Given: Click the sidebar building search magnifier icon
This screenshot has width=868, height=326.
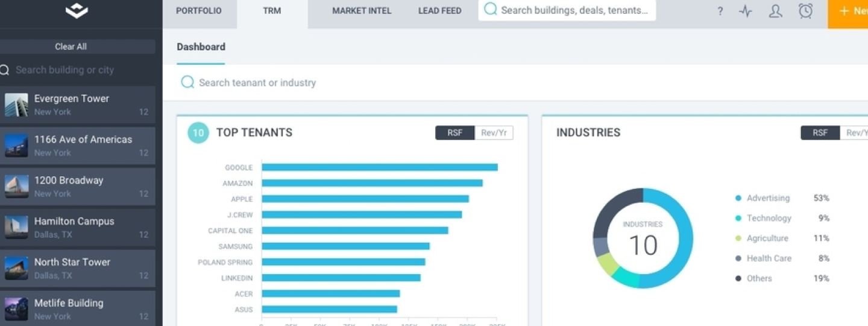Looking at the screenshot, I should [x=4, y=70].
